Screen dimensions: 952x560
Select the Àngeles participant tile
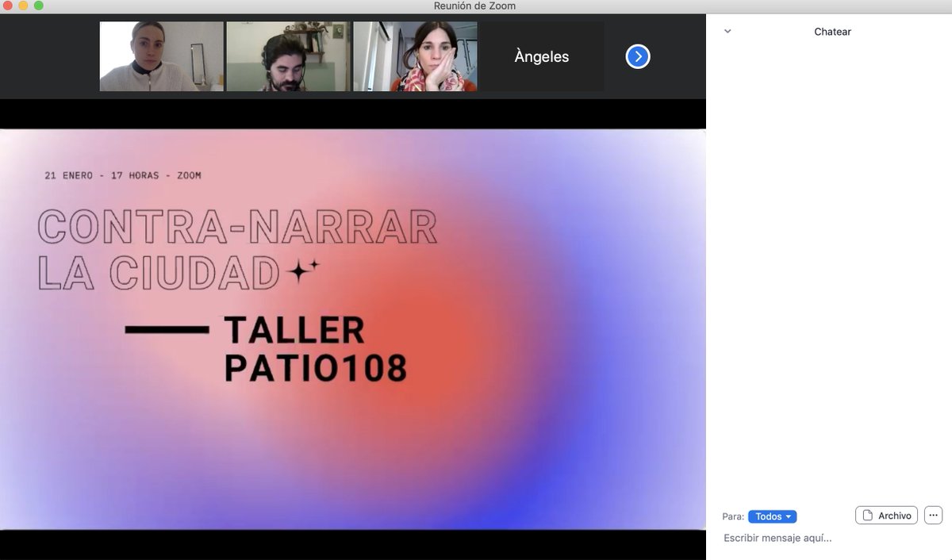[x=542, y=56]
